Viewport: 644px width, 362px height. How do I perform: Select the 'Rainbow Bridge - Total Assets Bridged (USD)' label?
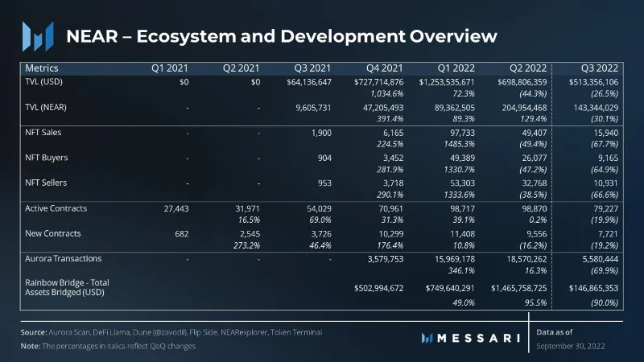67,287
